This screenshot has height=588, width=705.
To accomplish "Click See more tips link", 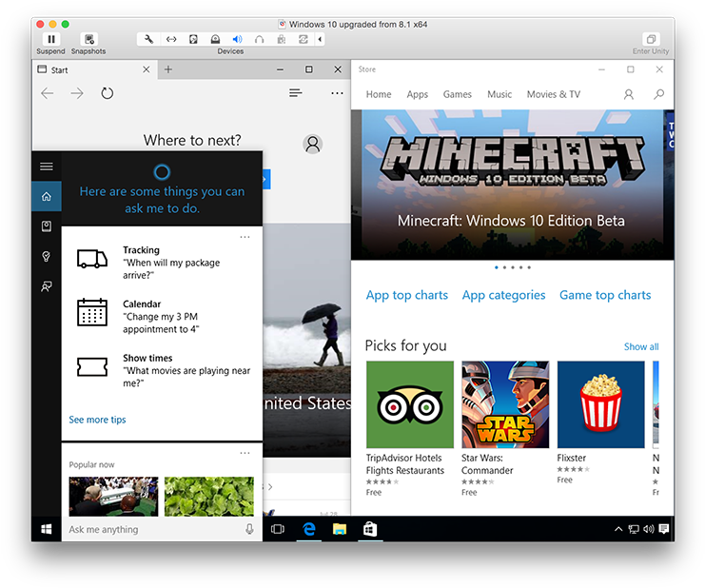I will point(98,420).
